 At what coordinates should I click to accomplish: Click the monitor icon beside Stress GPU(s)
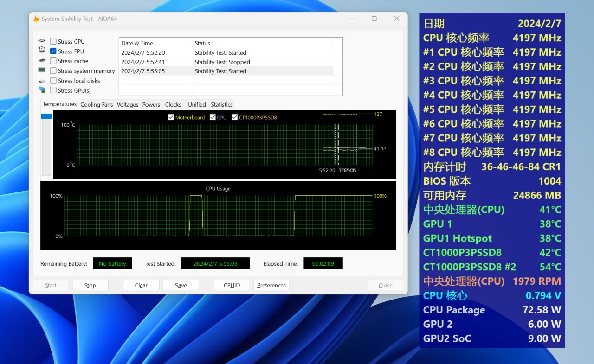click(42, 90)
